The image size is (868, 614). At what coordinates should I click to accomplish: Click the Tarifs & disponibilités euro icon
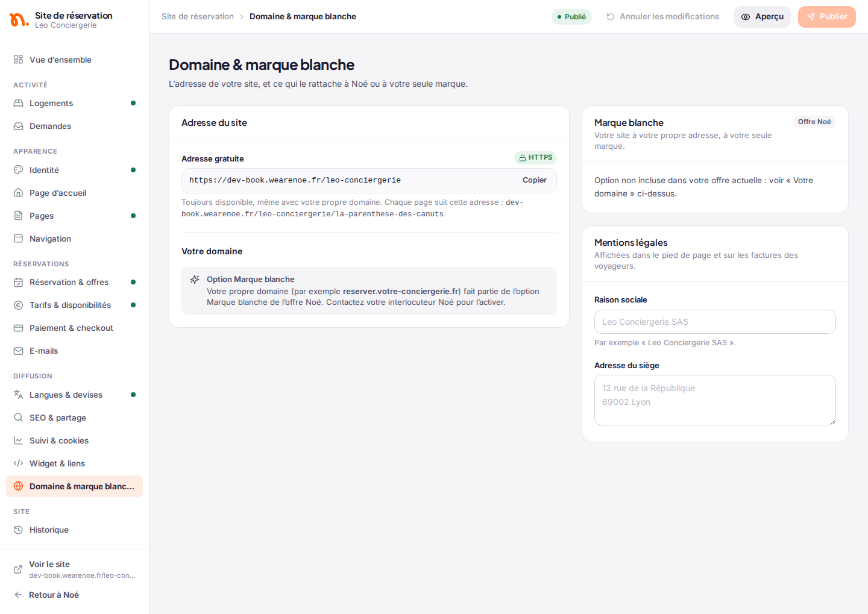[19, 305]
